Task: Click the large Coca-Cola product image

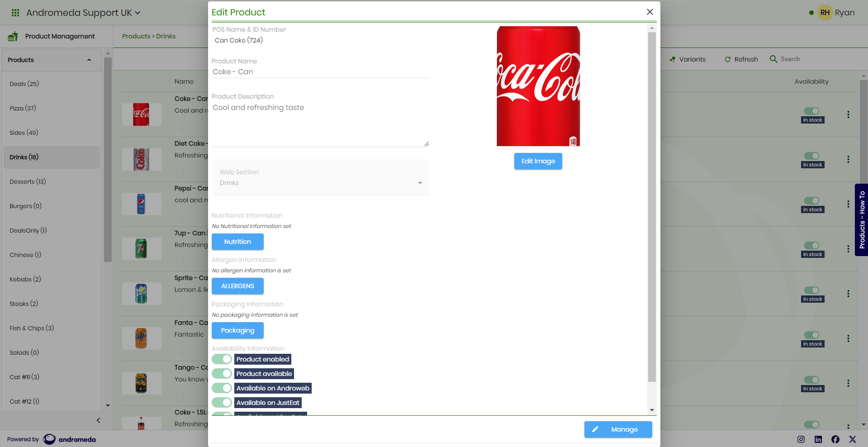Action: pos(538,86)
